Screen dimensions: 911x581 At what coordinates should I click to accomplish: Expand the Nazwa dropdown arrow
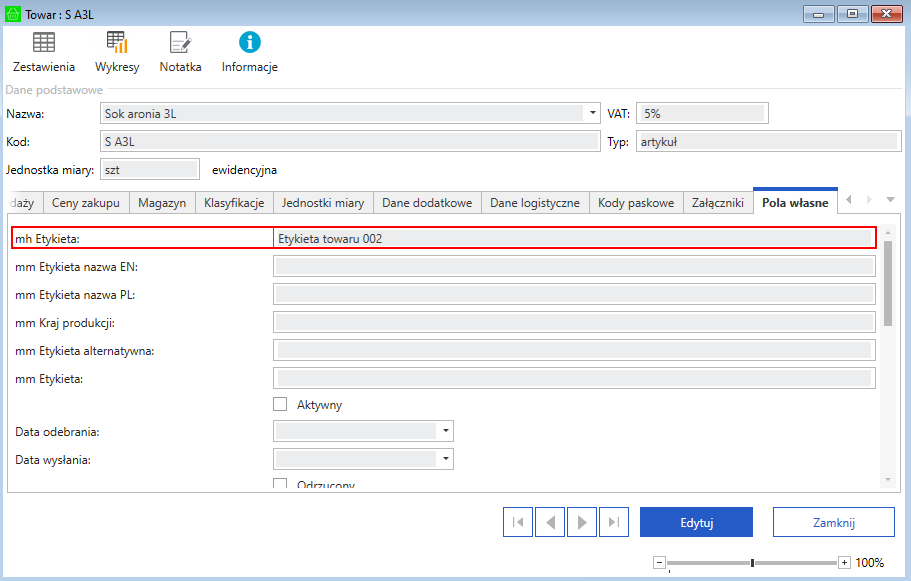pyautogui.click(x=592, y=113)
